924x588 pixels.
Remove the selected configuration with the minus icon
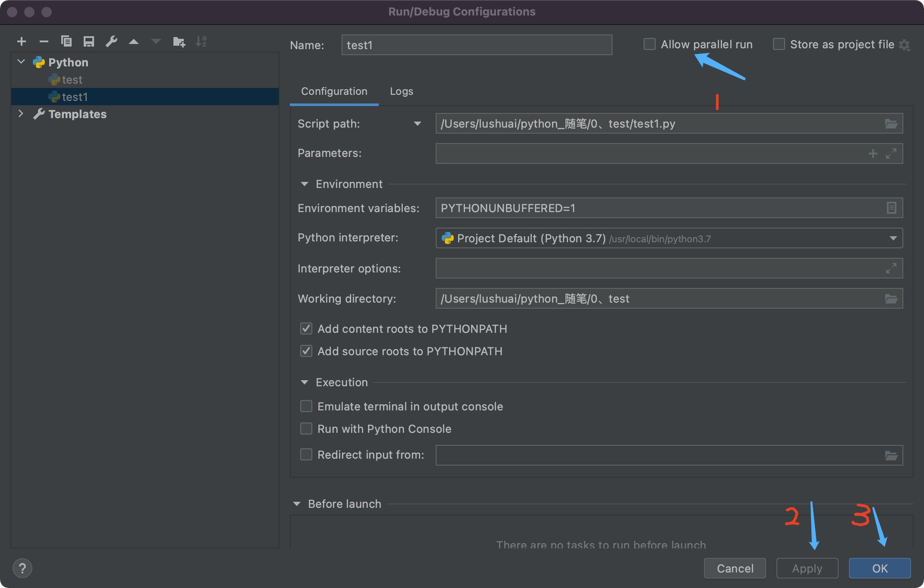tap(44, 41)
